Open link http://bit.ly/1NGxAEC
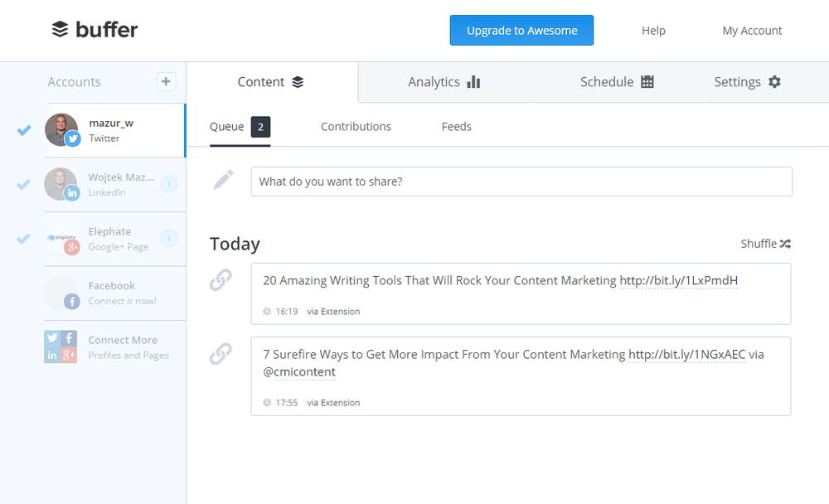 [686, 354]
